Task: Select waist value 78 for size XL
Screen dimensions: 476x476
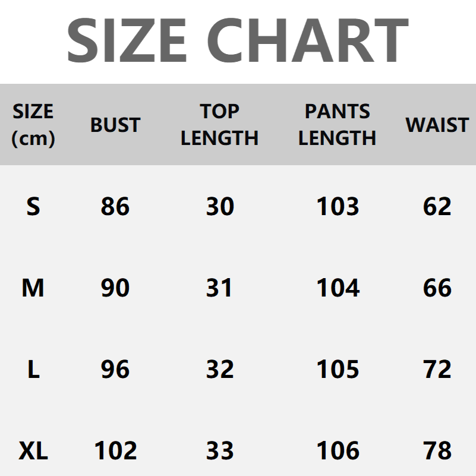Action: coord(437,451)
